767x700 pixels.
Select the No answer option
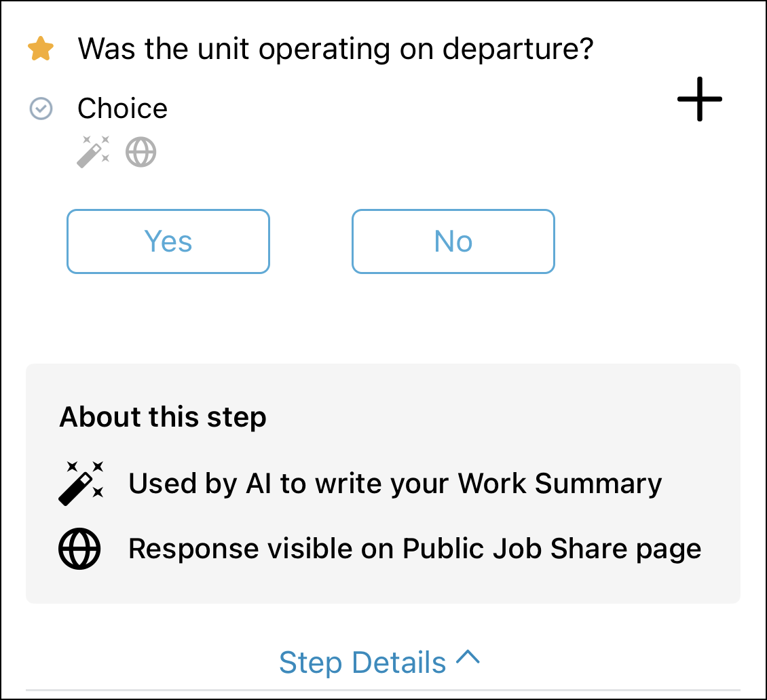tap(453, 241)
